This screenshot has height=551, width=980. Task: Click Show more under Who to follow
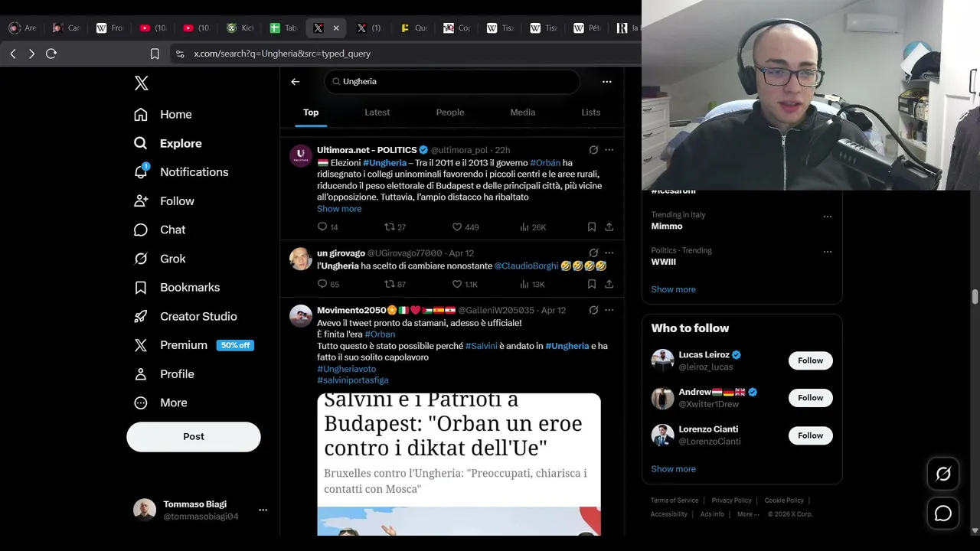tap(673, 469)
